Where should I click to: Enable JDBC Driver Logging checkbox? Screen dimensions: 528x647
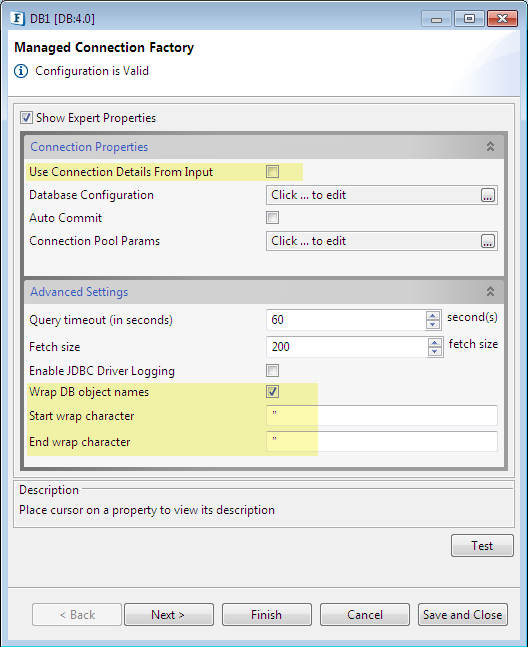point(272,371)
